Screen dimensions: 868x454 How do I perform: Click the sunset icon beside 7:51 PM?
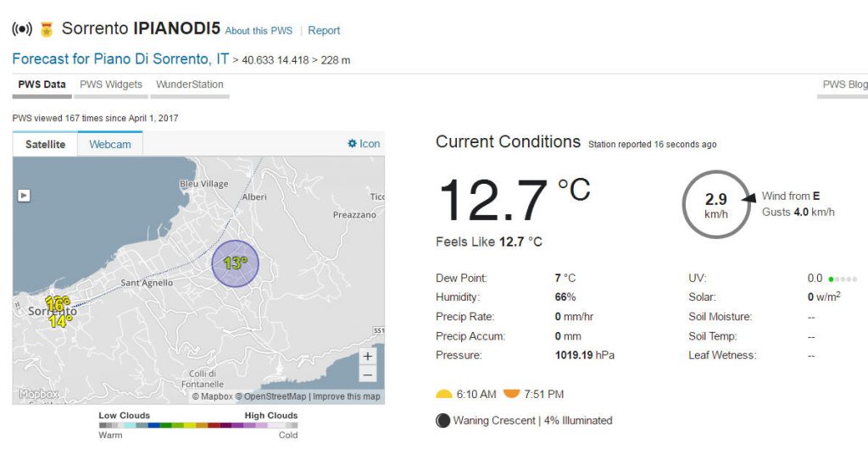point(511,394)
